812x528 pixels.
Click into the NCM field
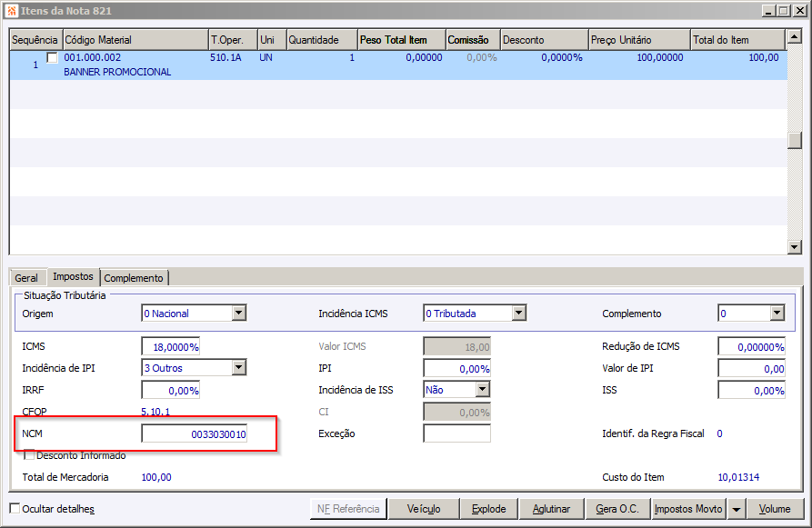click(195, 433)
